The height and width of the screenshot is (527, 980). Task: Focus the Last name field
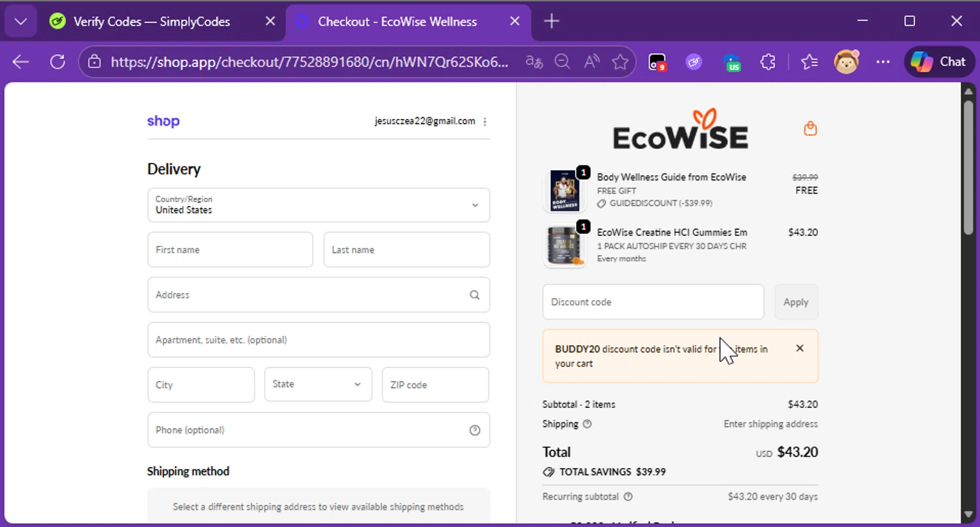[x=406, y=250]
